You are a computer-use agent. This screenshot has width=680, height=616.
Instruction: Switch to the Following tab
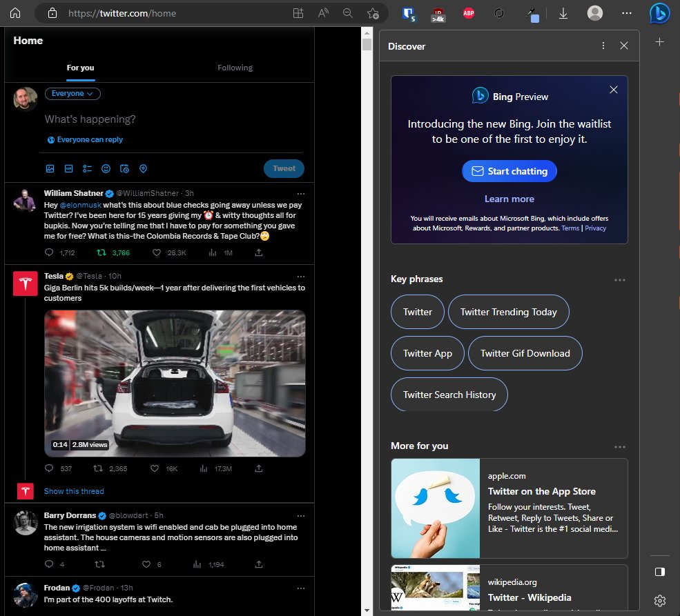click(235, 68)
